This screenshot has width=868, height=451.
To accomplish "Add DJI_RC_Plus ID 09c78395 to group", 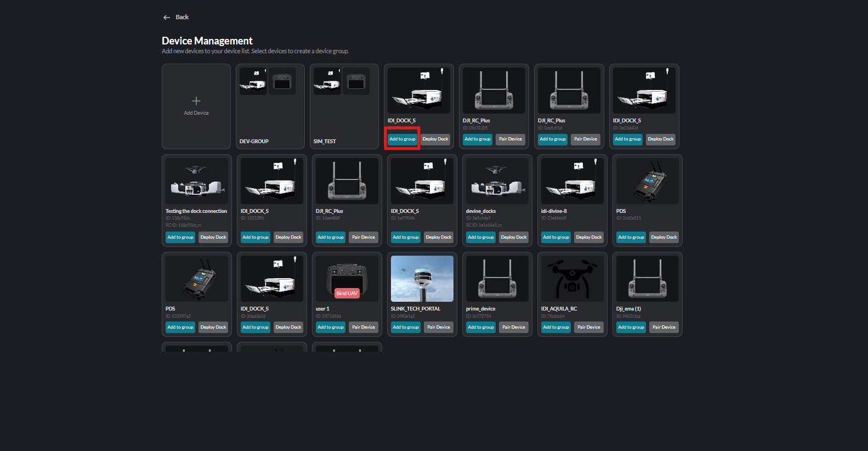I will [478, 139].
